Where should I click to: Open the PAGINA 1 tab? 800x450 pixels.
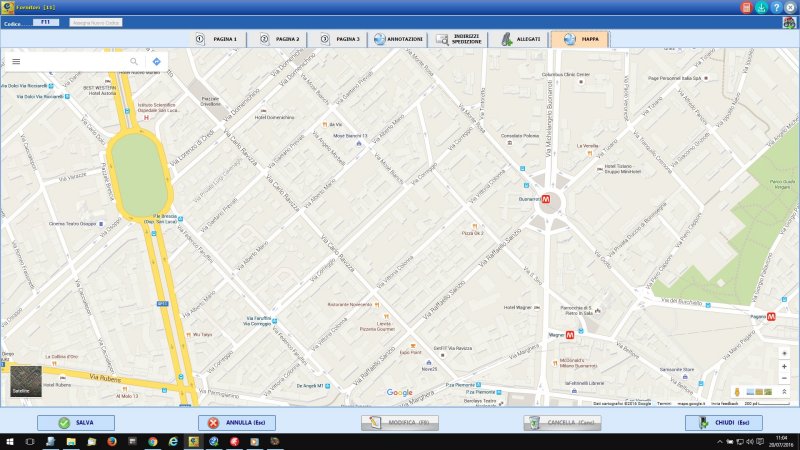[217, 39]
